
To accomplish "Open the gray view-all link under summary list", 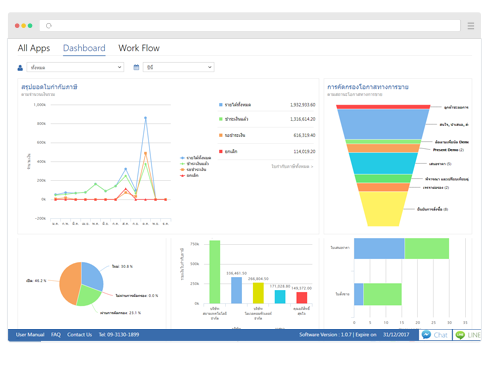I will [292, 166].
